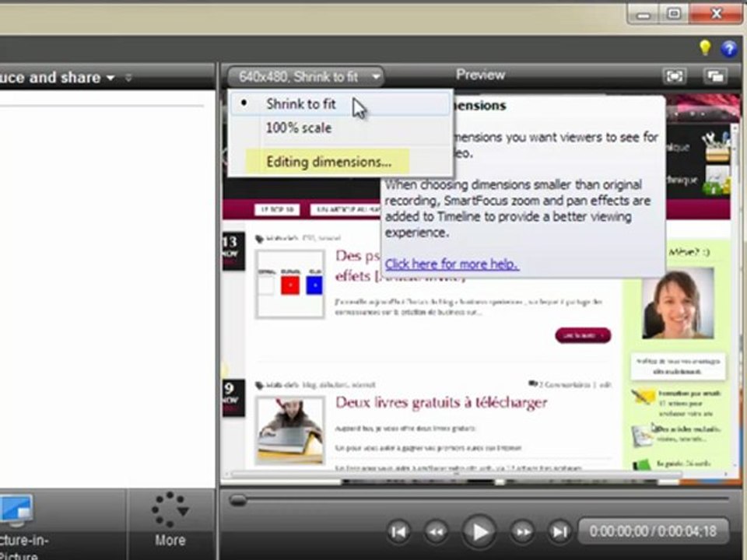
Task: Expand the Produce and share dropdown arrow
Action: 111,77
